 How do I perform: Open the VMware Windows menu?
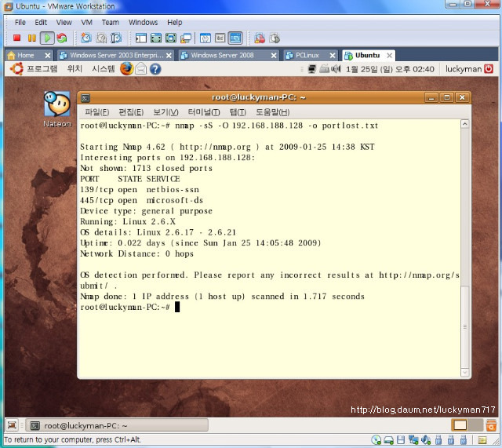click(143, 23)
